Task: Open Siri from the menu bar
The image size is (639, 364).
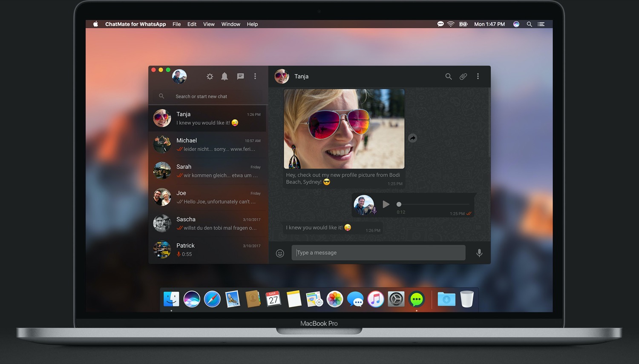Action: click(516, 24)
